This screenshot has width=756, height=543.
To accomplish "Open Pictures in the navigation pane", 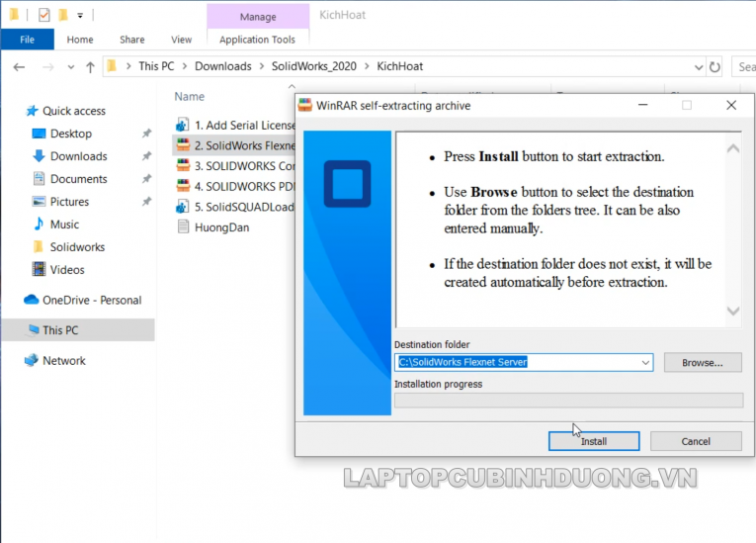I will point(69,202).
